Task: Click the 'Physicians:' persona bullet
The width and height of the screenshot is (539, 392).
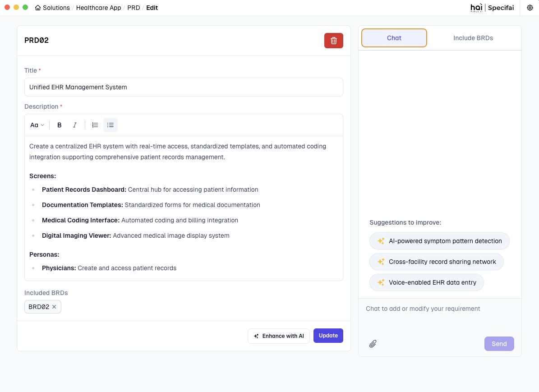Action: point(109,268)
